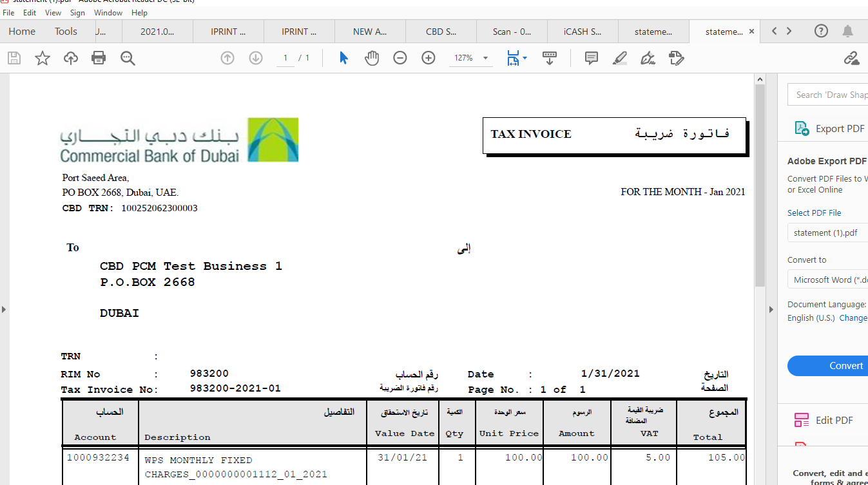Open the View menu
Viewport: 868px width, 485px height.
point(53,12)
